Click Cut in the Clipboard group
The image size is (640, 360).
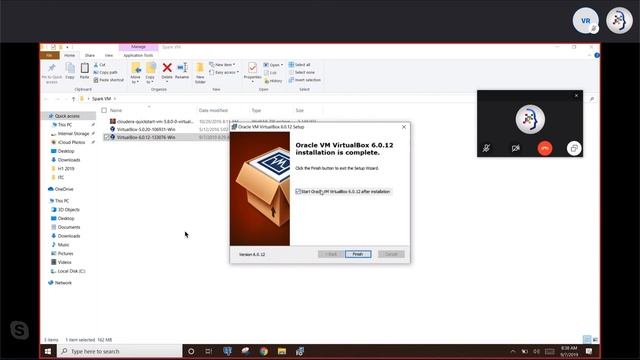(x=100, y=64)
